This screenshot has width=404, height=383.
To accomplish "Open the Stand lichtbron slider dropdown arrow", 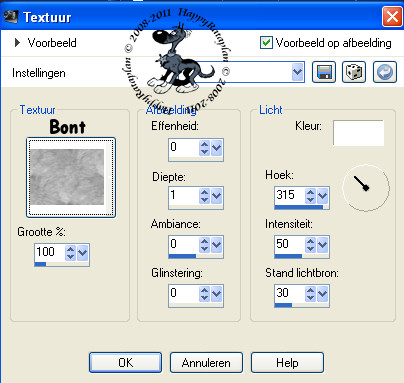I will [x=323, y=294].
